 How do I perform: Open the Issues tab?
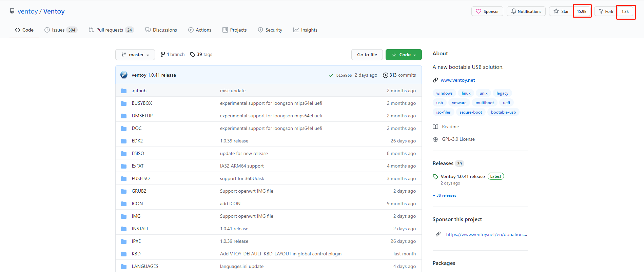pyautogui.click(x=61, y=30)
